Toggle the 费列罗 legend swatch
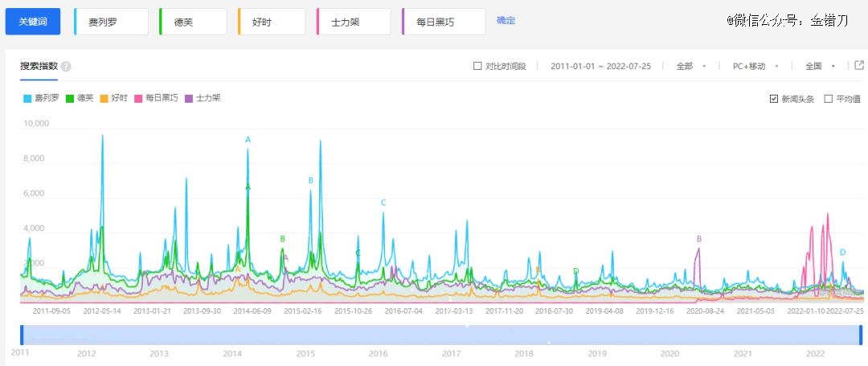 point(27,99)
